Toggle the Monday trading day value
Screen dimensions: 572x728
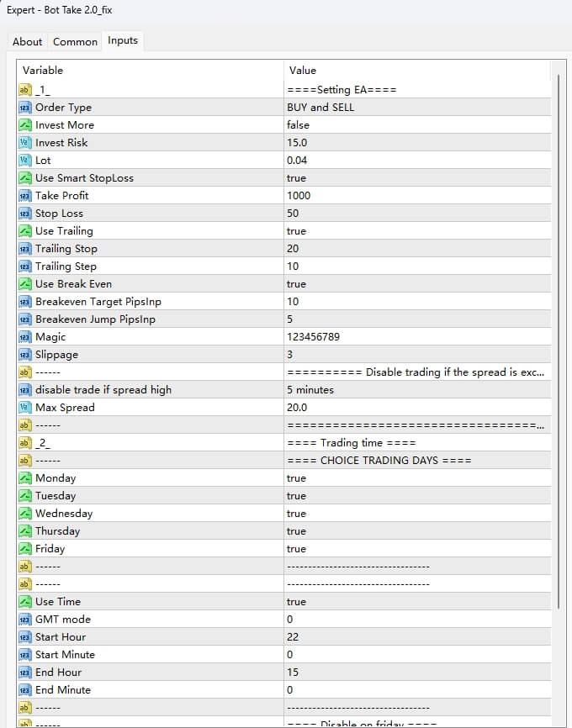click(x=296, y=478)
